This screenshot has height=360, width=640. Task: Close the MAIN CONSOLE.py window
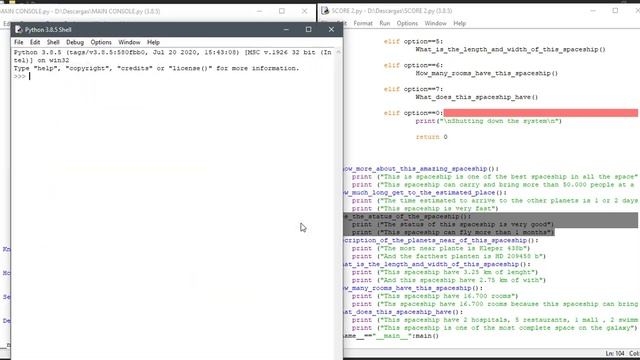[x=304, y=11]
